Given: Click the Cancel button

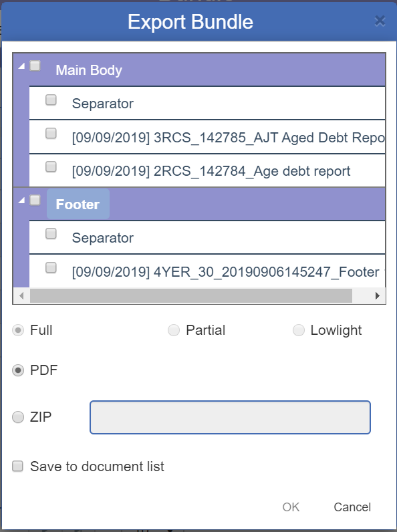Looking at the screenshot, I should (352, 507).
